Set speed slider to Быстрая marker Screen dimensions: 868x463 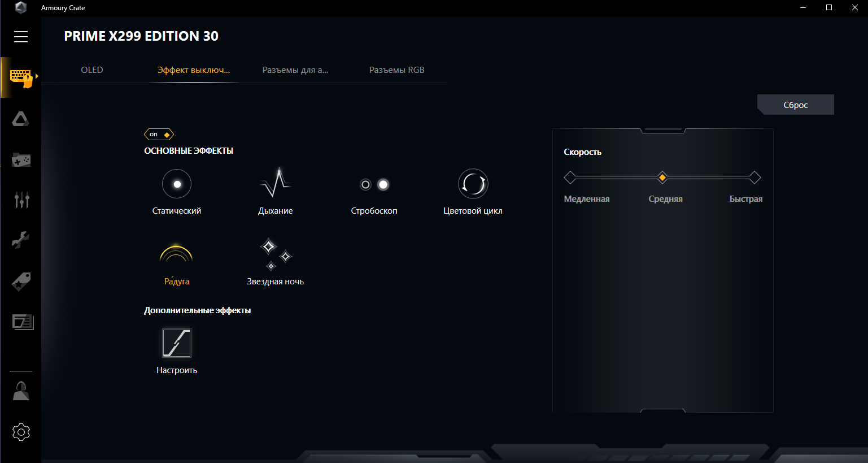click(754, 178)
